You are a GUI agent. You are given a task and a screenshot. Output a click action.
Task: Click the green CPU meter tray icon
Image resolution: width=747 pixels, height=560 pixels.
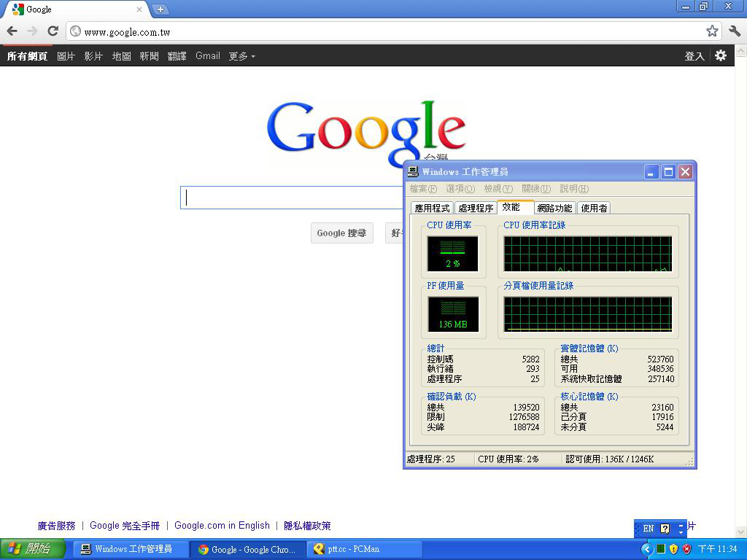tap(660, 549)
